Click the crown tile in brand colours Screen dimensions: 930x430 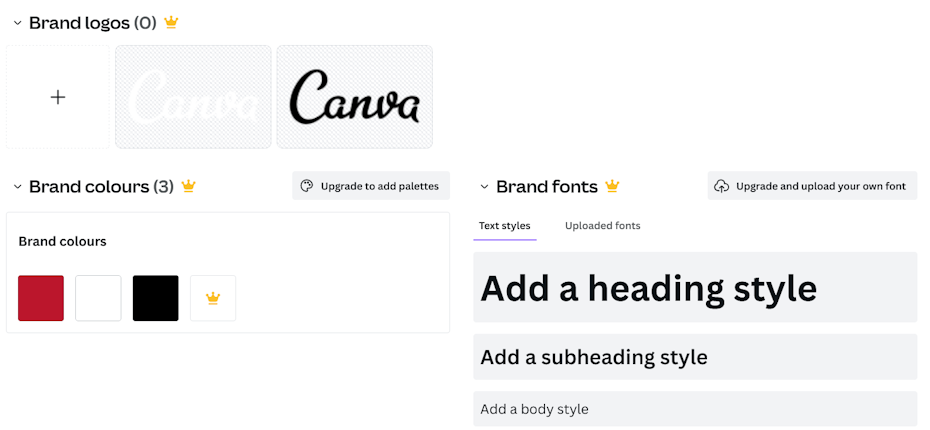(x=213, y=298)
